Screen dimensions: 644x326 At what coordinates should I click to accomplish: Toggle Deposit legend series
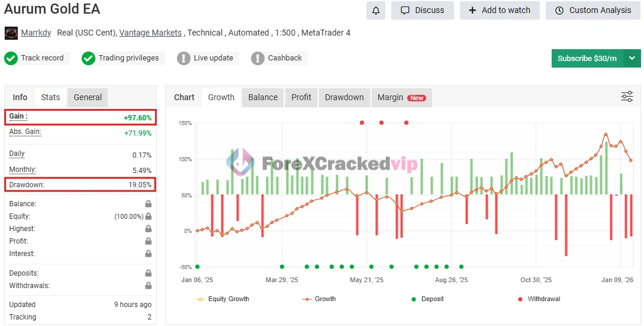point(427,299)
